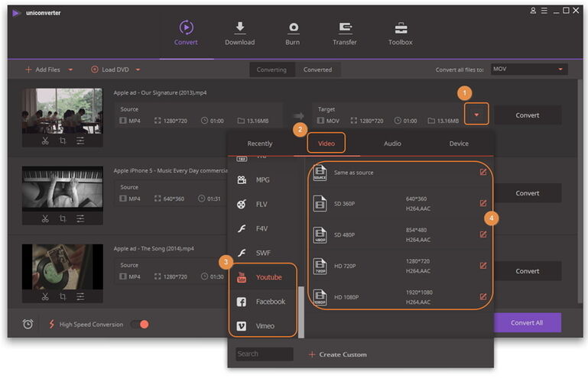Toggle High Speed Conversion switch

pyautogui.click(x=139, y=325)
